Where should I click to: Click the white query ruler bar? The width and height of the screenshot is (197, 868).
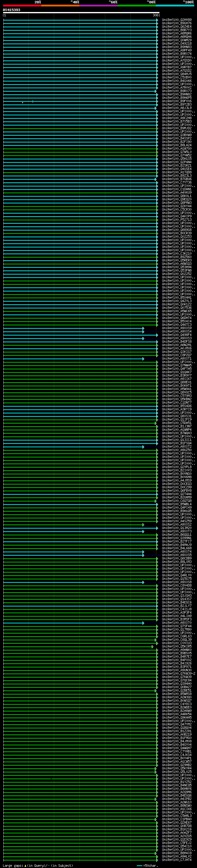point(81,13)
